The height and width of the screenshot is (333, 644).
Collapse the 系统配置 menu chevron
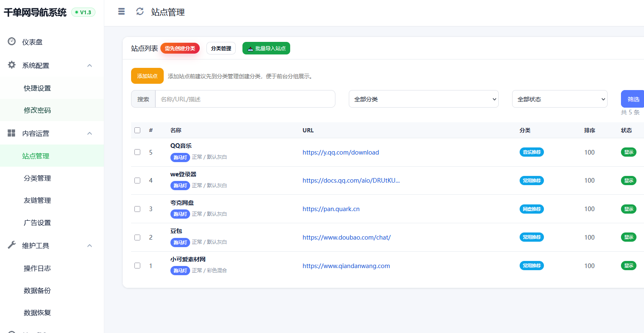pyautogui.click(x=90, y=65)
